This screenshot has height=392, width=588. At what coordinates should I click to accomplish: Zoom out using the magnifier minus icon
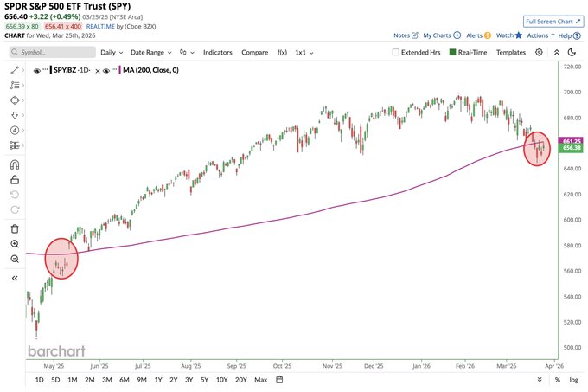click(15, 260)
